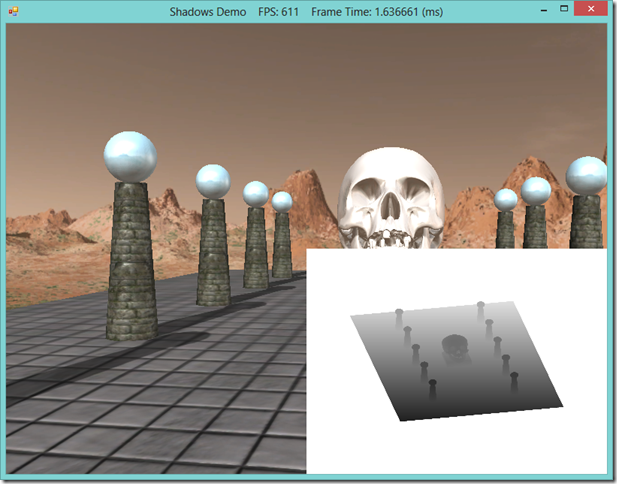
Task: Click the third sphere in the left row
Action: pyautogui.click(x=255, y=193)
